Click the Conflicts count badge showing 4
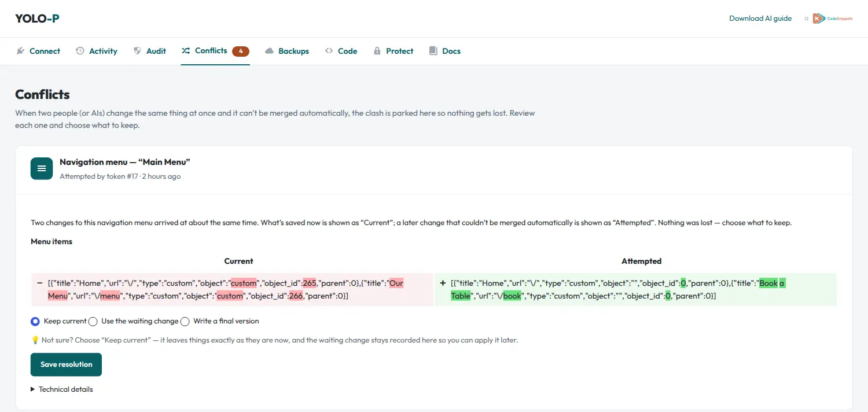 click(x=241, y=51)
